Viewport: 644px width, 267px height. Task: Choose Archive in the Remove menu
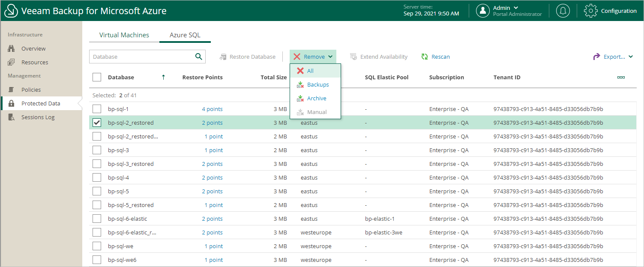point(315,98)
